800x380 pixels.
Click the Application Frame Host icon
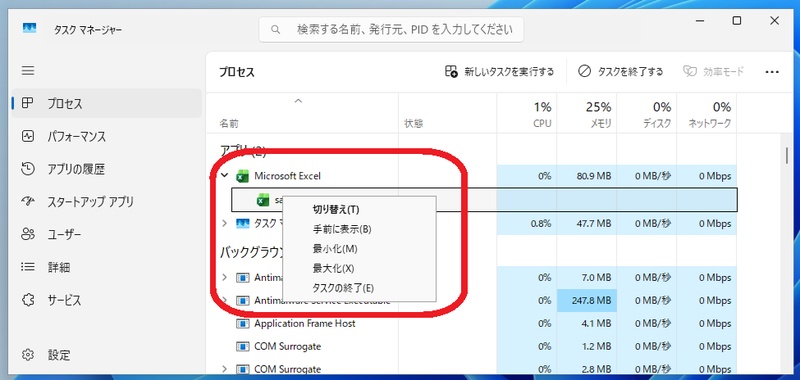click(x=242, y=323)
